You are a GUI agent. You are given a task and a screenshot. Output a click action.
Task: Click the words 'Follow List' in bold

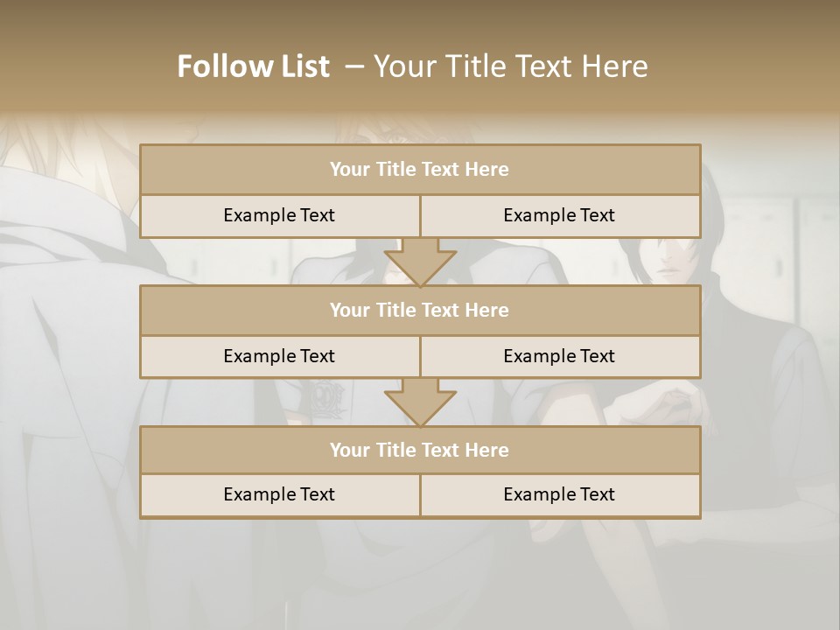[254, 66]
